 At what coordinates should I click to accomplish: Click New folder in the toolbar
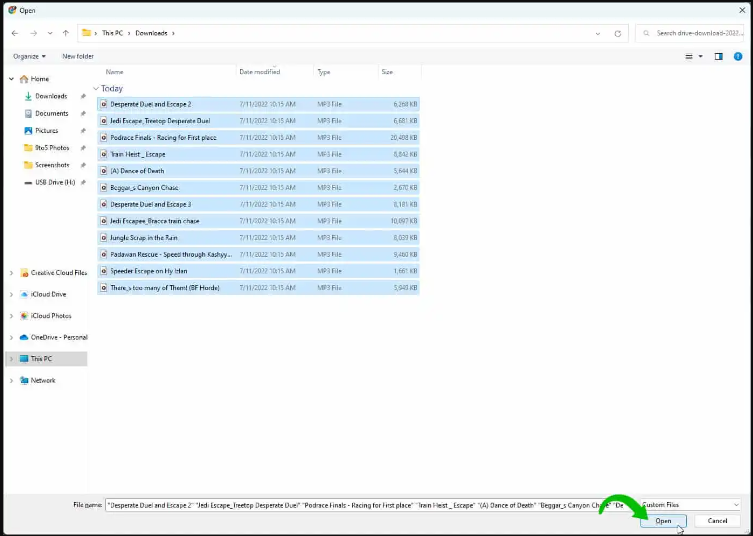(78, 56)
